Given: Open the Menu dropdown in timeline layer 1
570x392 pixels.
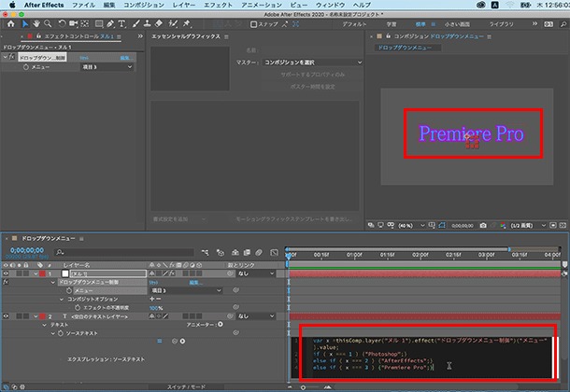Looking at the screenshot, I should (x=186, y=290).
